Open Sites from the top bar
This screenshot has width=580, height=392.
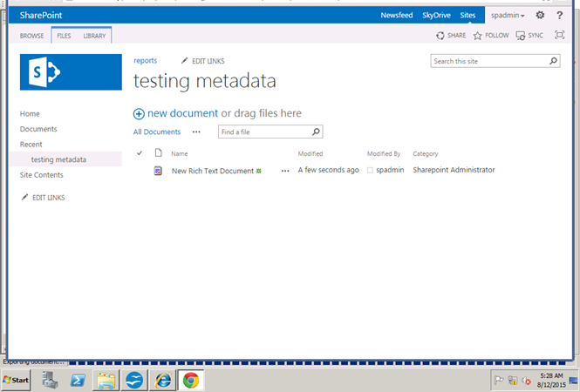point(467,15)
